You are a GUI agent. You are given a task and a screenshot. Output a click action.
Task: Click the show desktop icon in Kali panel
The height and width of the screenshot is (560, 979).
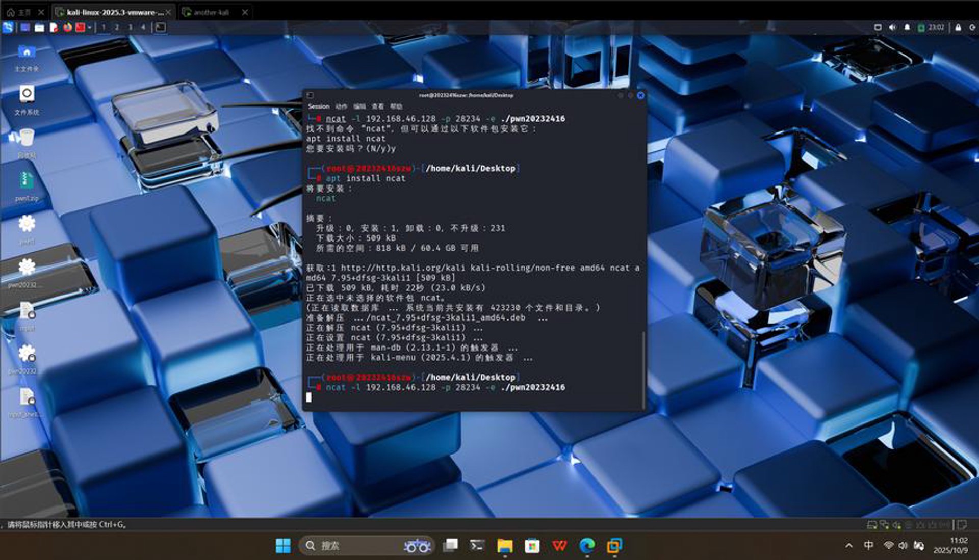(25, 28)
